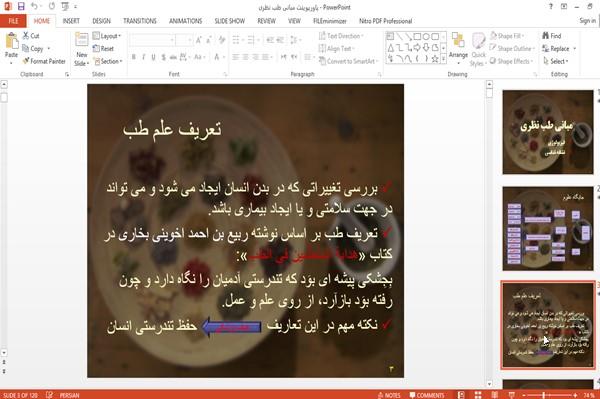600x399 pixels.
Task: Switch to the ANIMATIONS tab
Action: (186, 21)
